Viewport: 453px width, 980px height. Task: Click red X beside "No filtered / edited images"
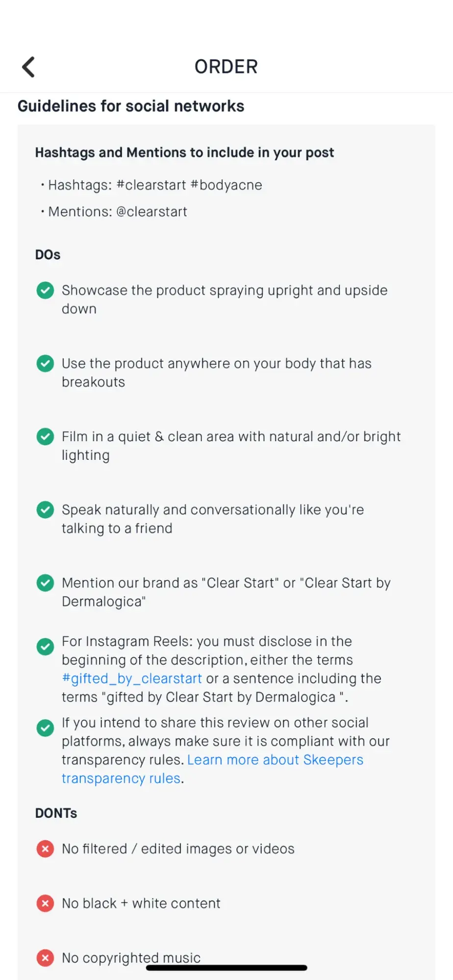click(x=46, y=849)
